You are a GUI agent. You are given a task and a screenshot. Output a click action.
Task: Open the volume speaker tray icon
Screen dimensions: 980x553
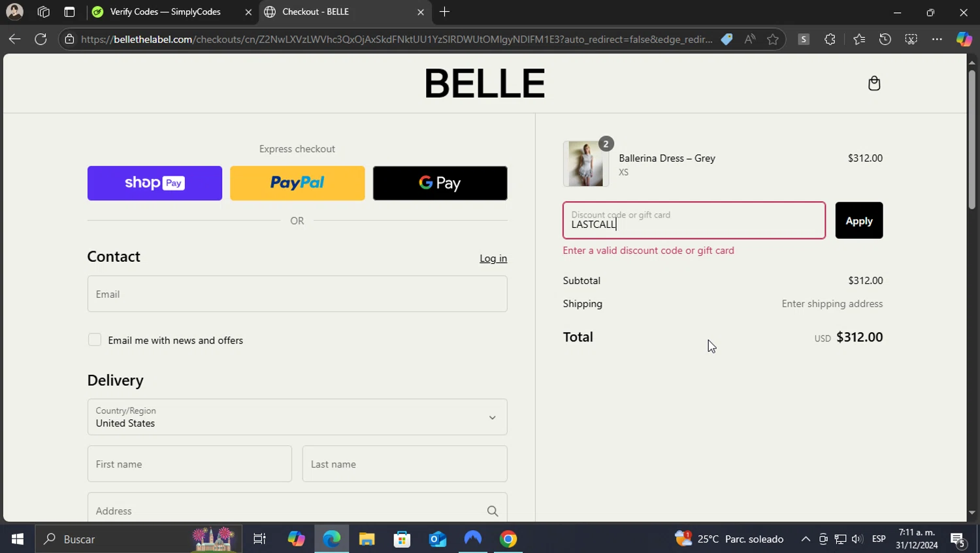tap(857, 539)
